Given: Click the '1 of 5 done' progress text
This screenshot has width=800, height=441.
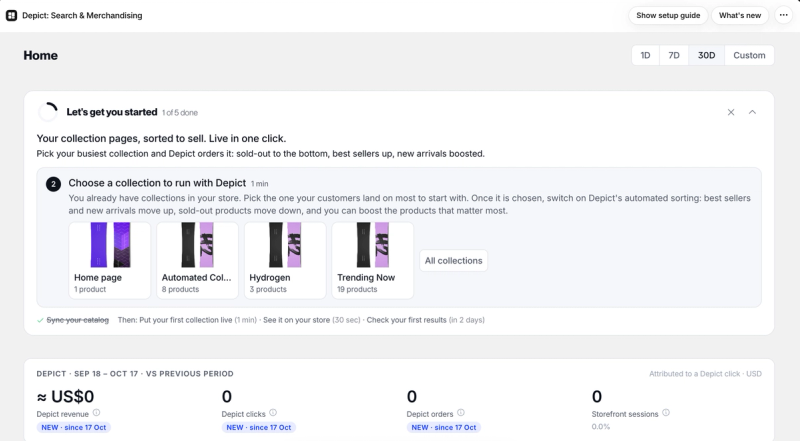Looking at the screenshot, I should [x=180, y=113].
